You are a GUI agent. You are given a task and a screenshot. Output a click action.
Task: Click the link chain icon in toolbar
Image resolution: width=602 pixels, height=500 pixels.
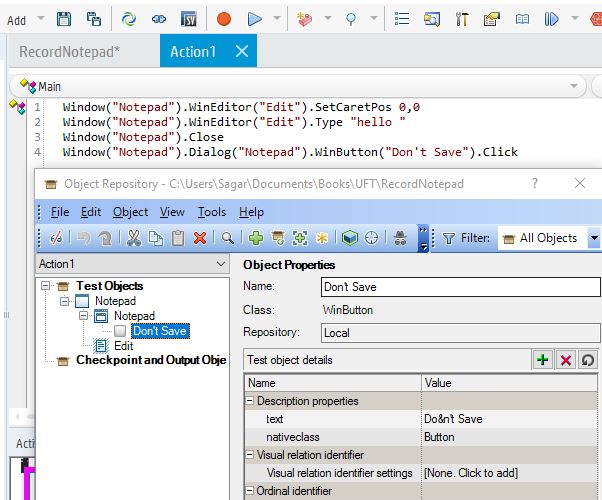click(159, 18)
